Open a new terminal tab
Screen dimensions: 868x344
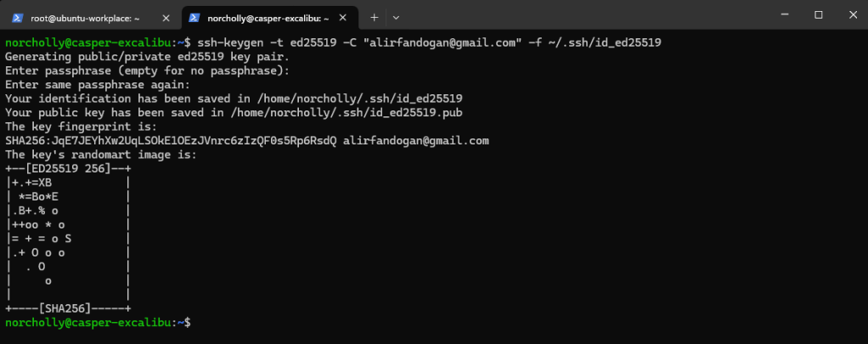(374, 16)
